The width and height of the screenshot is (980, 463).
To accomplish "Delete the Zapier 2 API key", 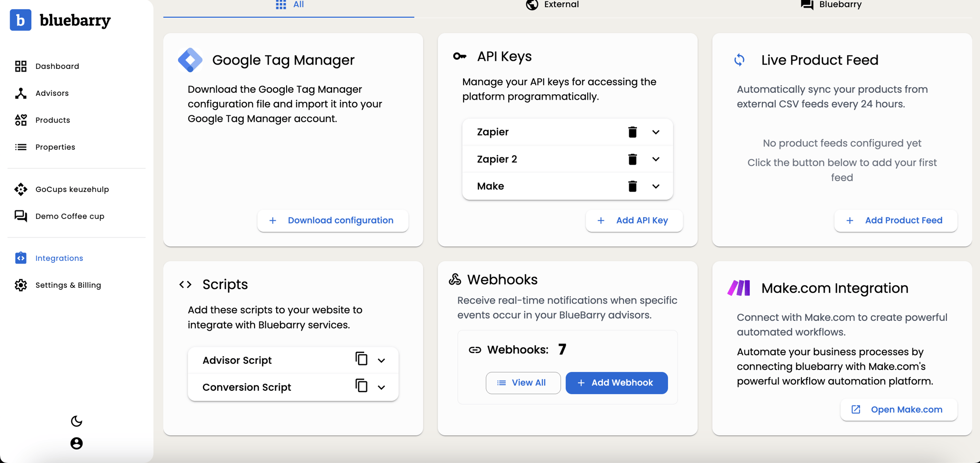I will pyautogui.click(x=633, y=159).
